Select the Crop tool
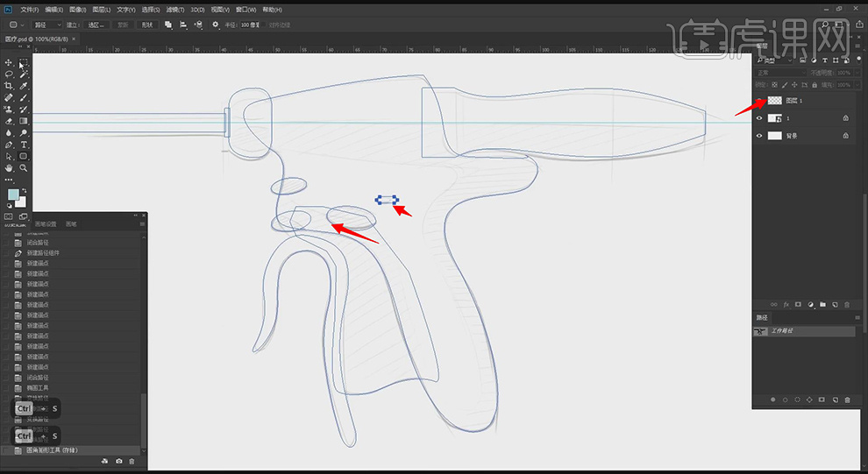This screenshot has width=868, height=474. tap(9, 86)
